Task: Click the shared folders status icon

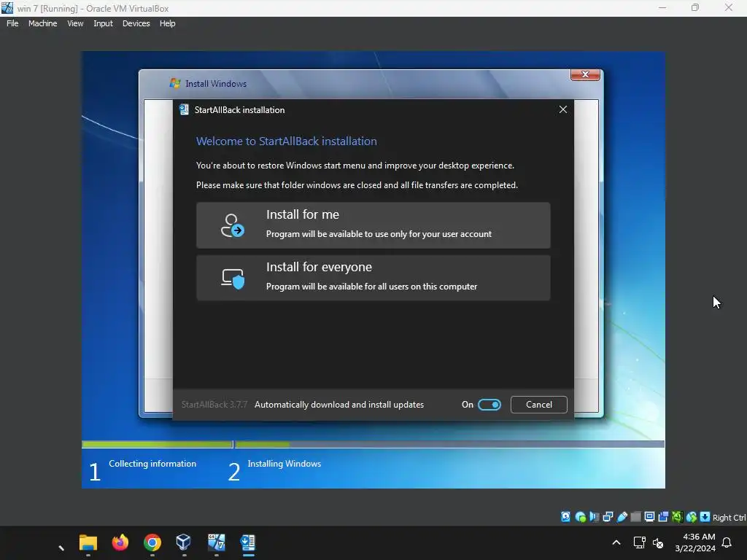Action: click(x=635, y=517)
